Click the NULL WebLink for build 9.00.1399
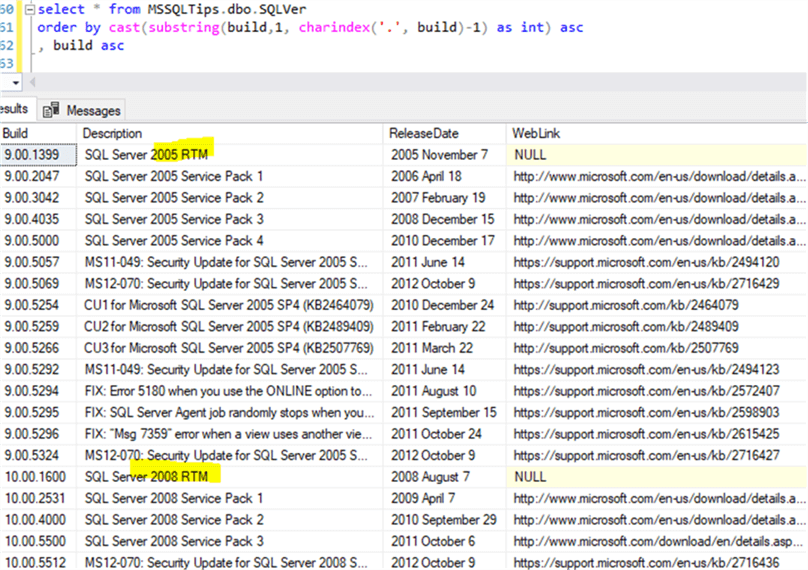Image resolution: width=808 pixels, height=570 pixels. pos(531,155)
